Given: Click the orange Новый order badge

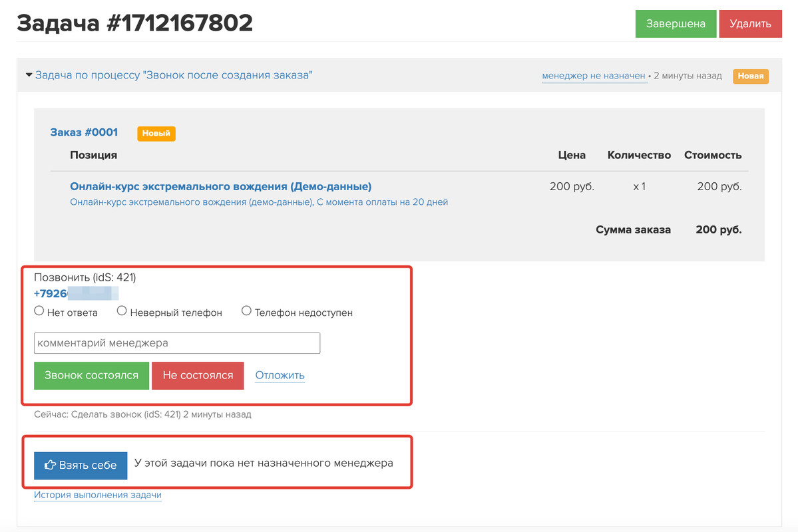Looking at the screenshot, I should tap(156, 133).
